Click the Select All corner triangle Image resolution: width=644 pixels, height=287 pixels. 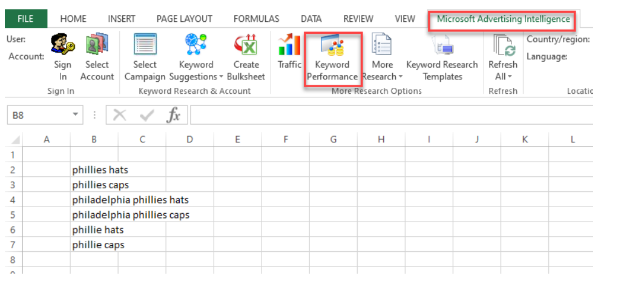pyautogui.click(x=16, y=140)
